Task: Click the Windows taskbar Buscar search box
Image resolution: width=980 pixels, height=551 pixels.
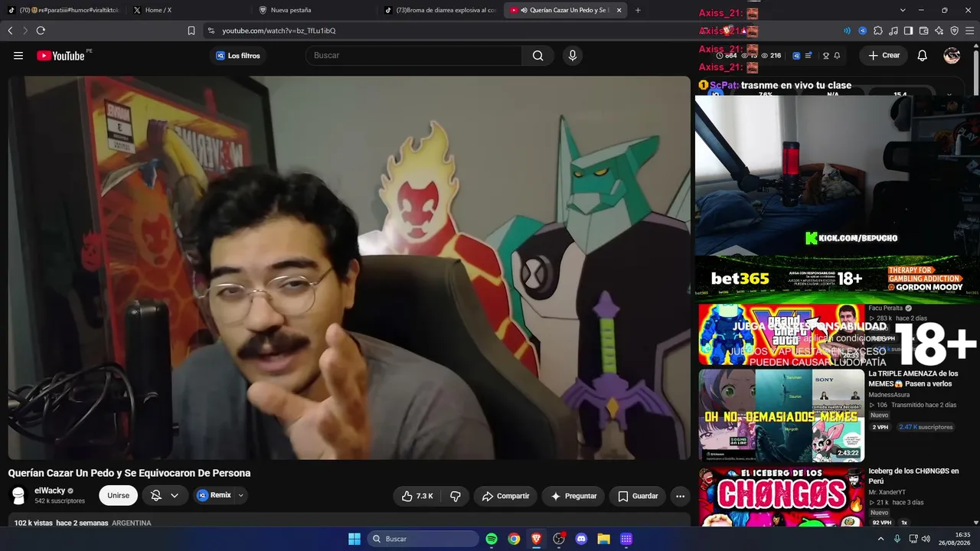Action: coord(423,539)
